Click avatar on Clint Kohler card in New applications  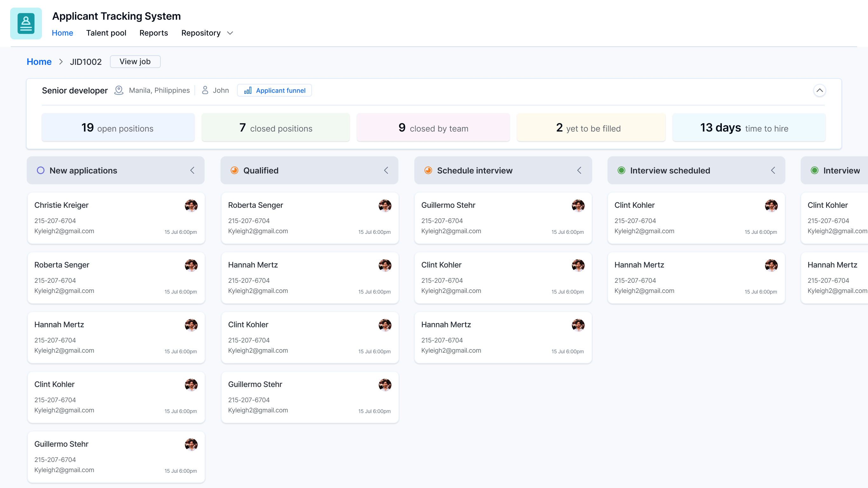coord(191,384)
